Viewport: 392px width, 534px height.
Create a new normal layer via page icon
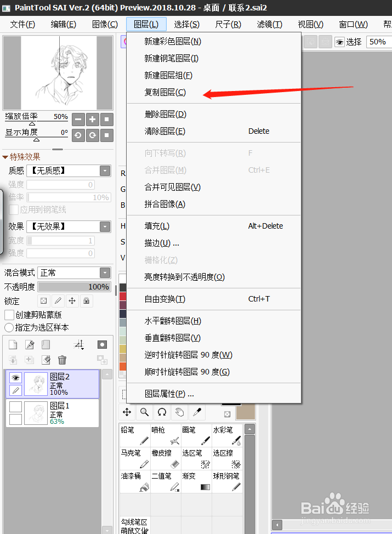tap(13, 345)
